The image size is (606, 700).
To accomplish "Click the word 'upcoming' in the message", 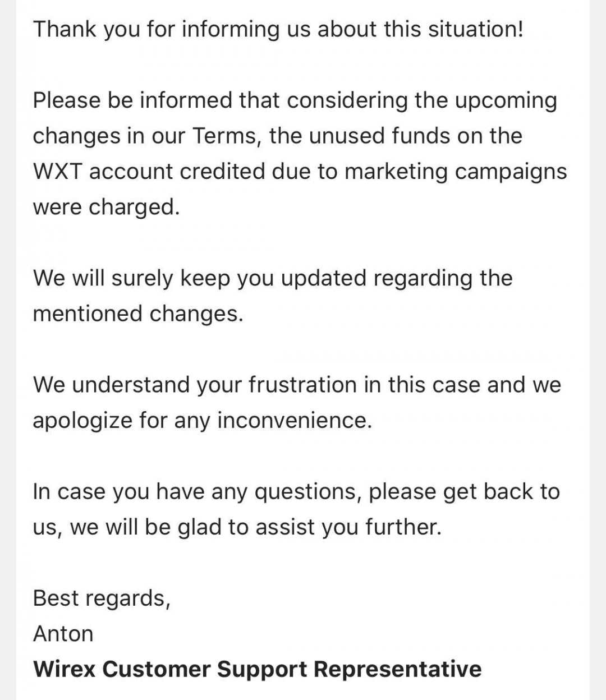I will point(506,101).
